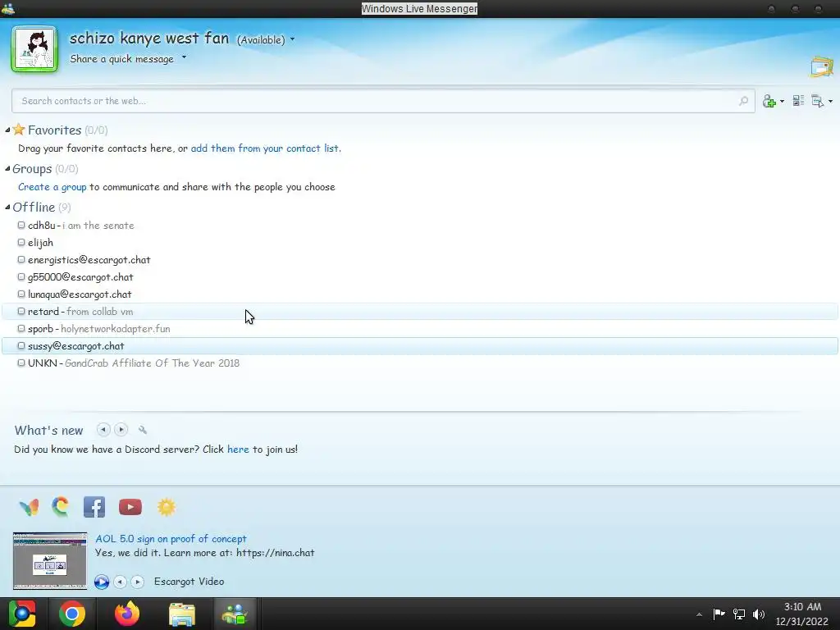The height and width of the screenshot is (630, 840).
Task: Show previous What's new item
Action: 103,430
